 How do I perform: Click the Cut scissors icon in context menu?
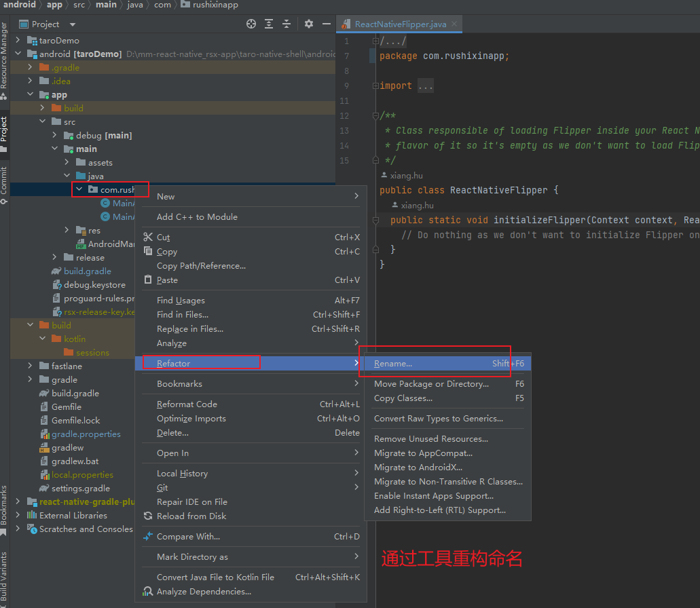148,237
